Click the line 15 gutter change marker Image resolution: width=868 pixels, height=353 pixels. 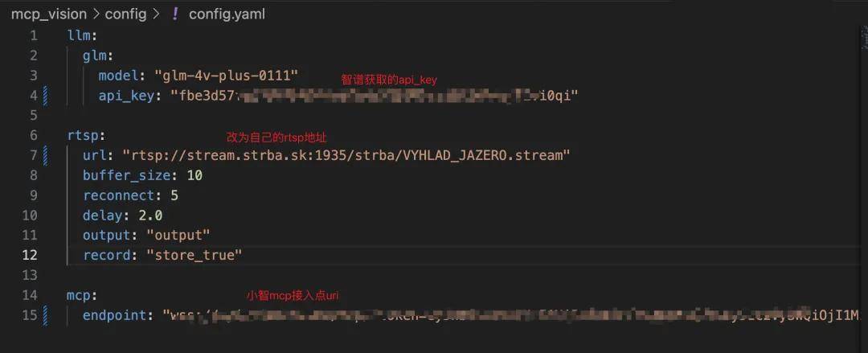(45, 315)
